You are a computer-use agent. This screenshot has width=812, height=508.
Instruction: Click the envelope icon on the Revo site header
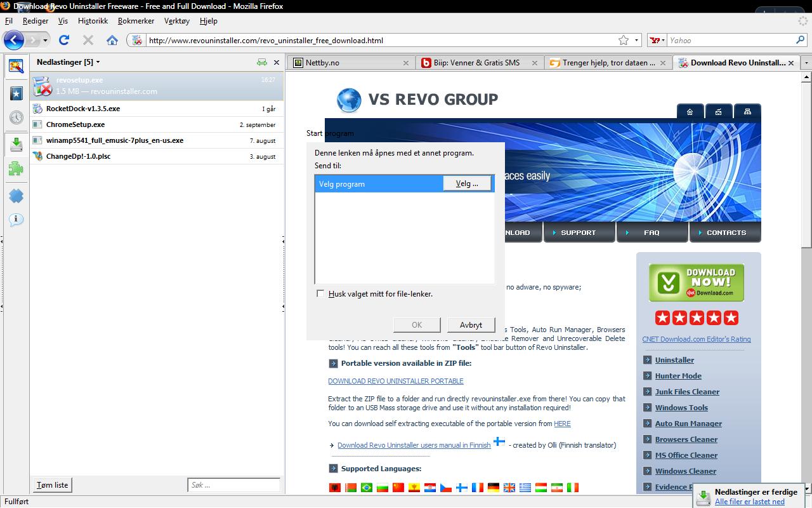click(x=718, y=112)
